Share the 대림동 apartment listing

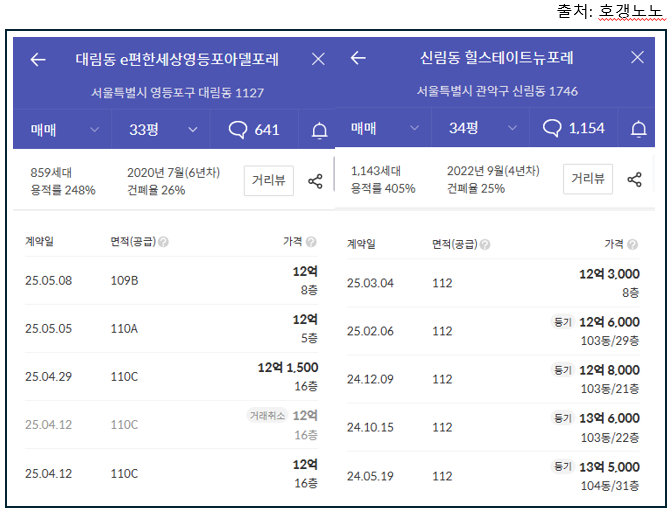click(x=315, y=181)
